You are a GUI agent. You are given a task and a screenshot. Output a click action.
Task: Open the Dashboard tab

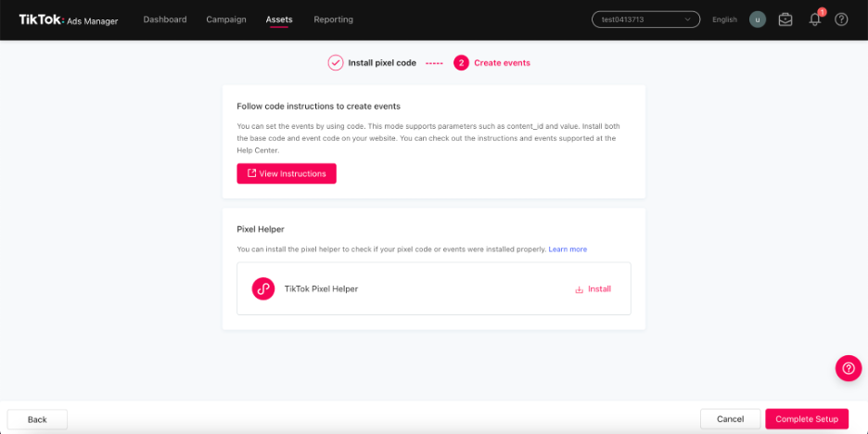pyautogui.click(x=165, y=19)
